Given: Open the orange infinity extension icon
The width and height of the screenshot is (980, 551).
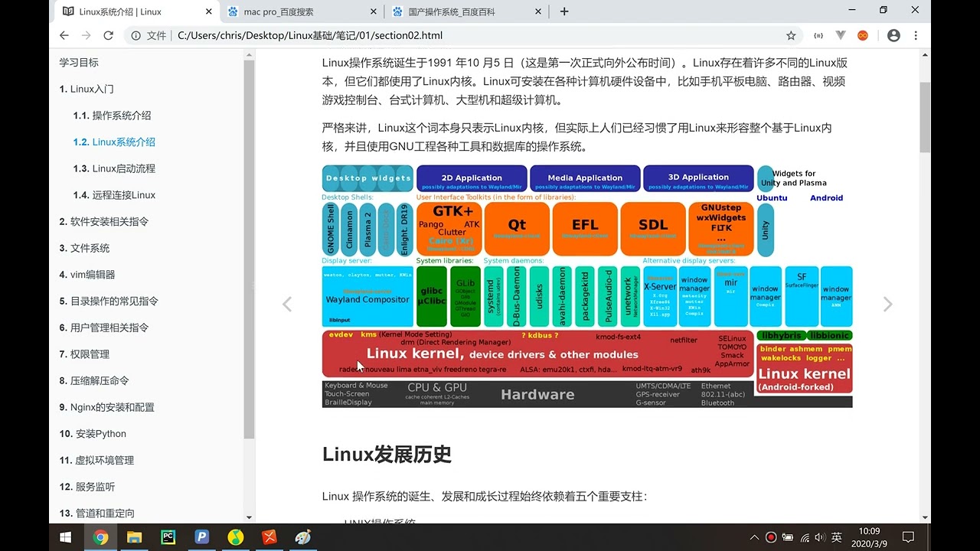Looking at the screenshot, I should (863, 35).
